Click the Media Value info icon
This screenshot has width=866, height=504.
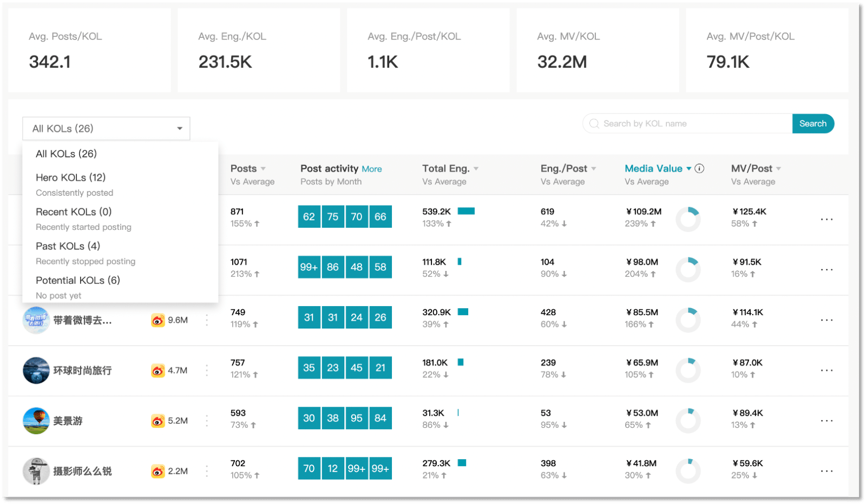coord(699,168)
